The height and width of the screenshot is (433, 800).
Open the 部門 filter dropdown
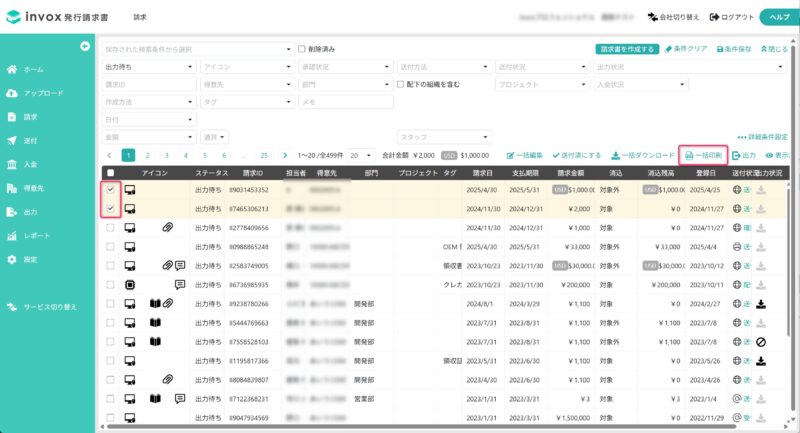point(345,84)
